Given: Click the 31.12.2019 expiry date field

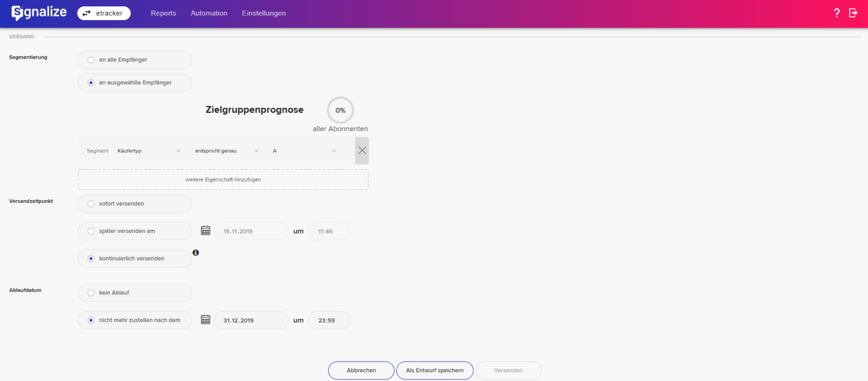Looking at the screenshot, I should click(x=251, y=320).
